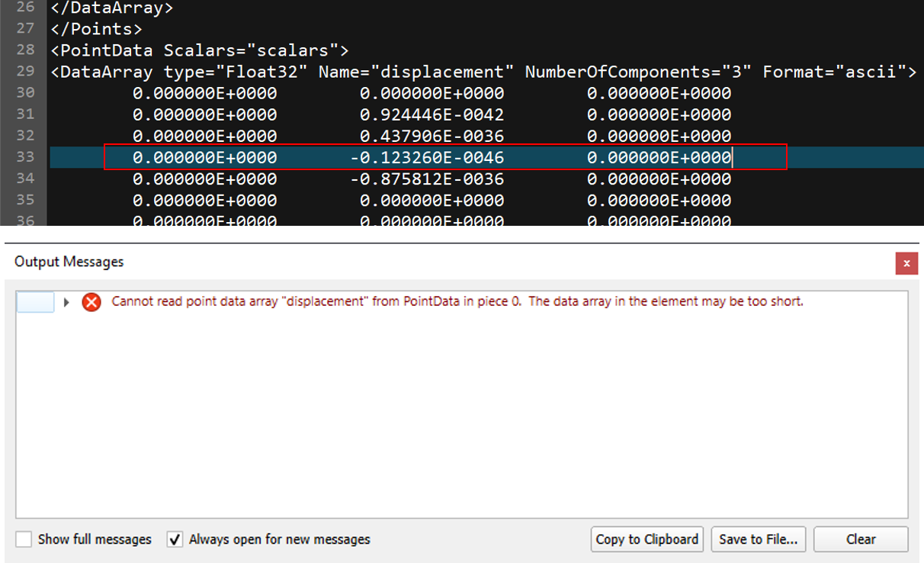Click Name="displacement" on line 29

pos(416,72)
